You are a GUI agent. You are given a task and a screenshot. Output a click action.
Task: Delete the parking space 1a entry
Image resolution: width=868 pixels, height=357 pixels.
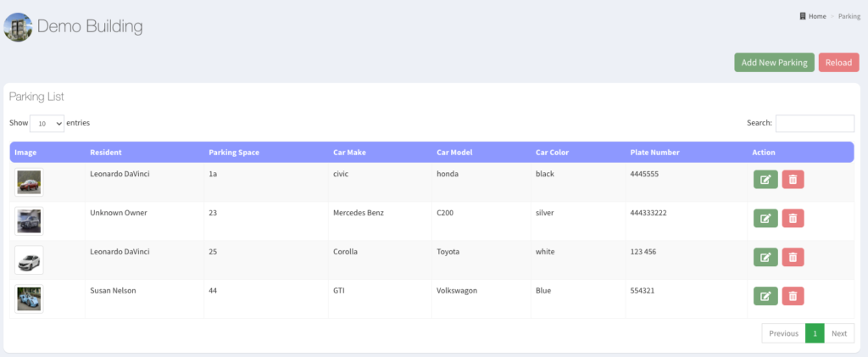coord(793,179)
